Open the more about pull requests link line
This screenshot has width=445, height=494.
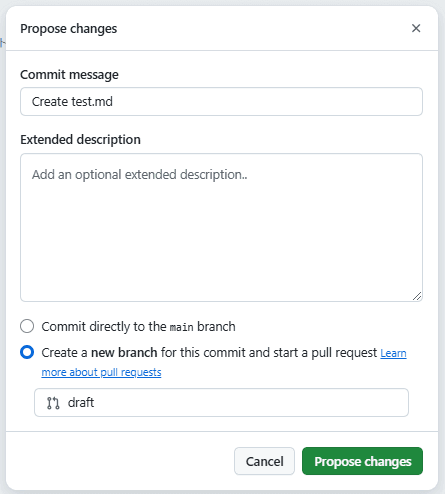coord(101,372)
